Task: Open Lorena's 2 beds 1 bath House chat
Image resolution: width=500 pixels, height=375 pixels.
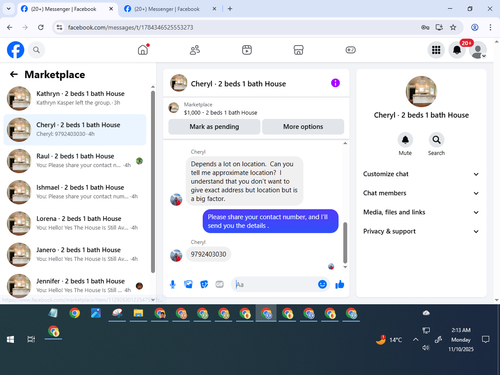Action: pyautogui.click(x=75, y=223)
